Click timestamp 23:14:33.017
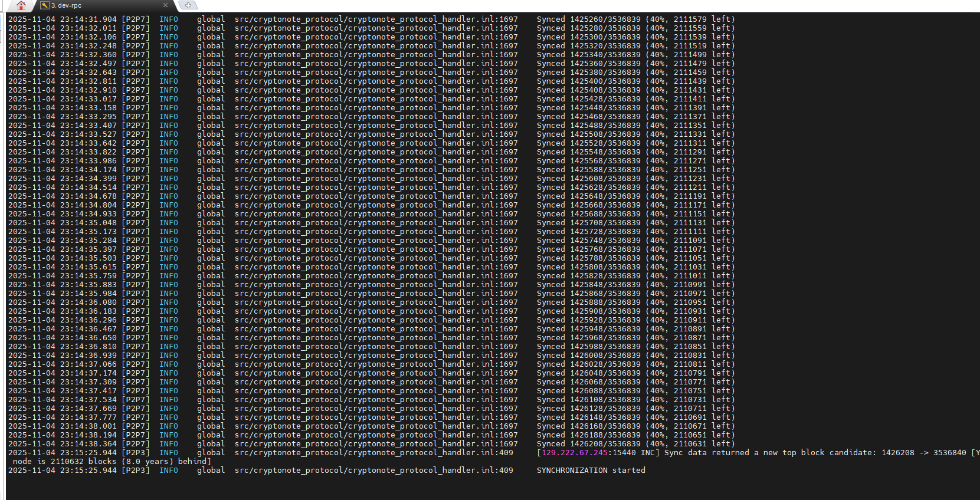 pyautogui.click(x=89, y=99)
